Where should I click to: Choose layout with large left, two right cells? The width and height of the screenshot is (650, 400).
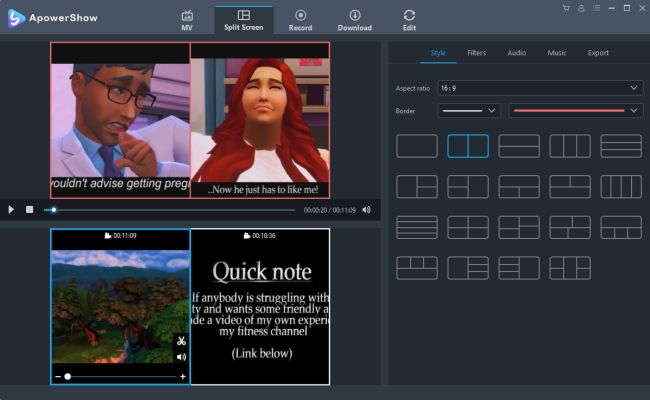point(417,187)
